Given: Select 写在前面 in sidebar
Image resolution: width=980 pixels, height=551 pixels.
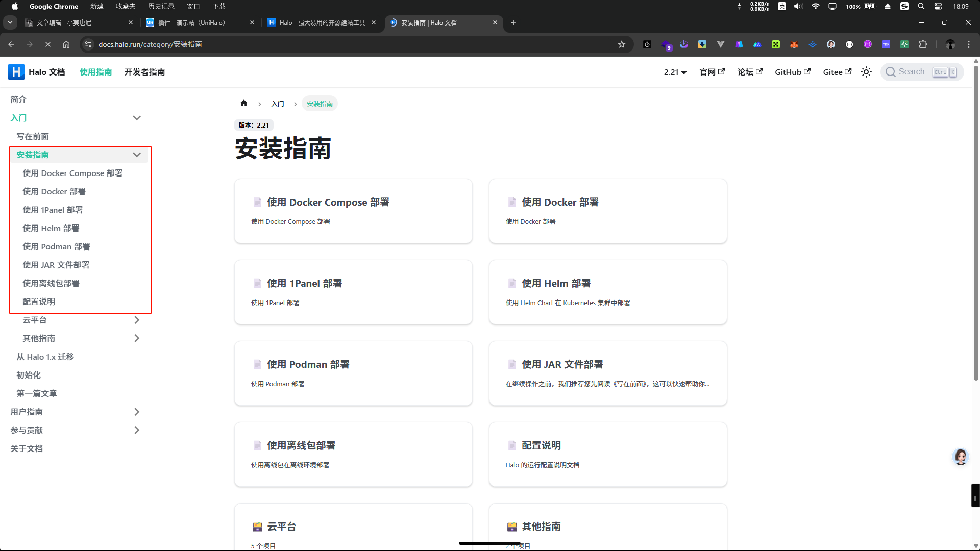Looking at the screenshot, I should [x=33, y=136].
